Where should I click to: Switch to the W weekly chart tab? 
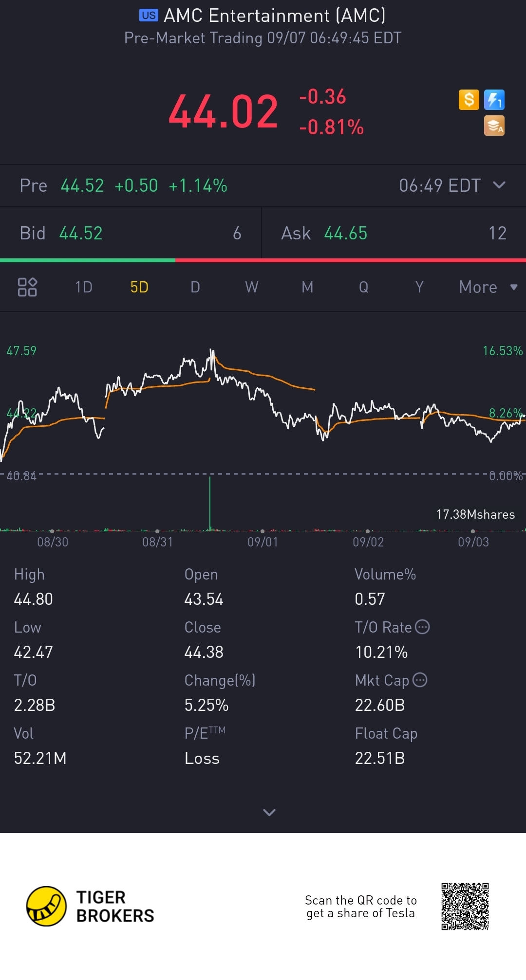pyautogui.click(x=252, y=287)
